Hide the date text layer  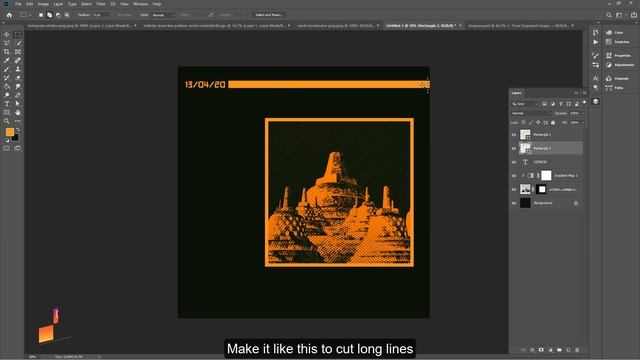(x=514, y=162)
